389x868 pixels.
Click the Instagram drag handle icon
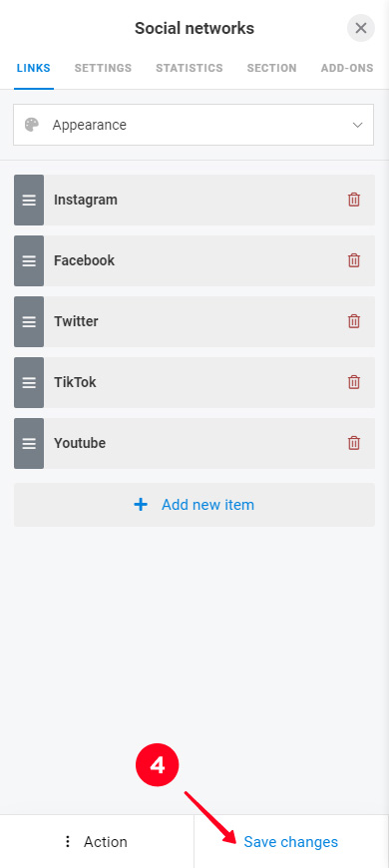click(x=29, y=200)
